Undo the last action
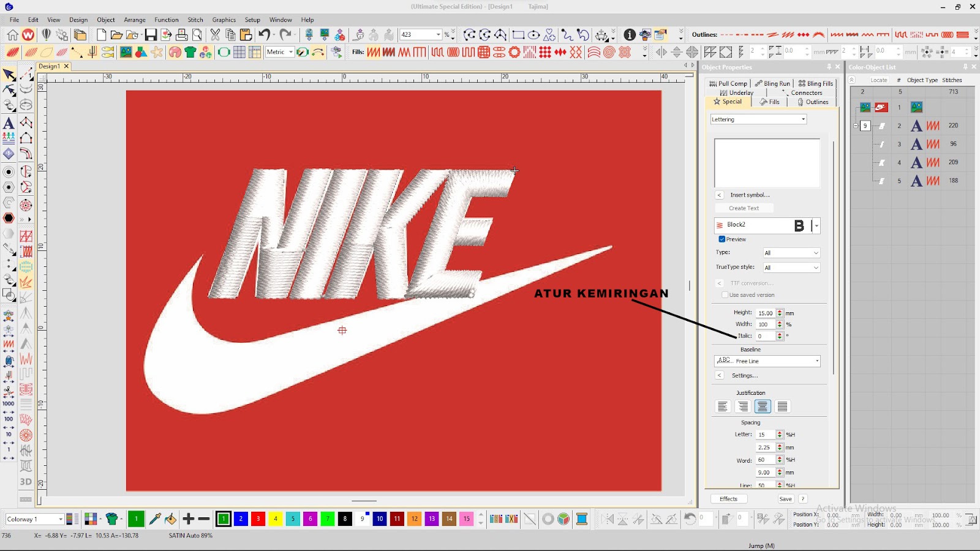This screenshot has height=551, width=980. (x=264, y=35)
